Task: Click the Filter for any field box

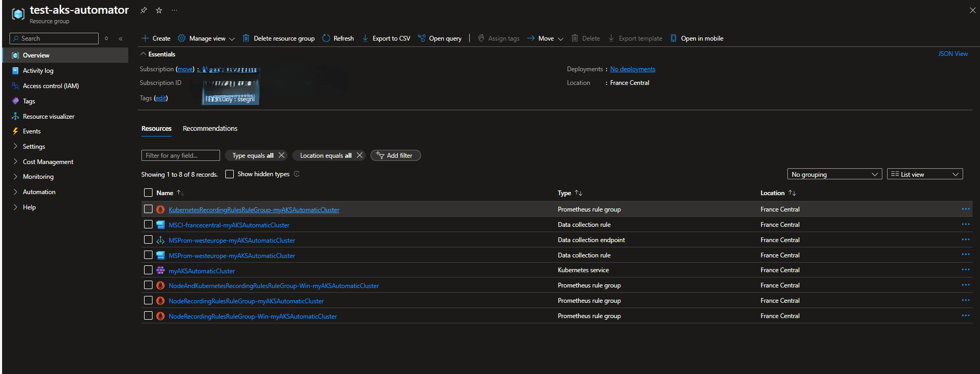Action: 180,155
